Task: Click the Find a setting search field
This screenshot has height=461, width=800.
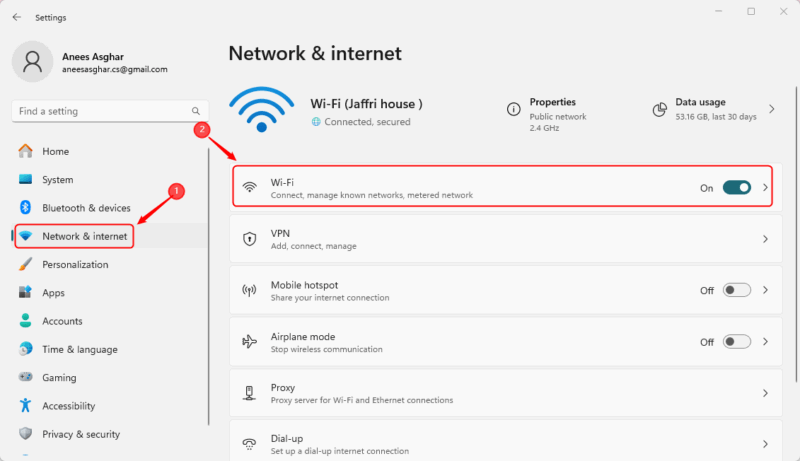Action: coord(100,111)
